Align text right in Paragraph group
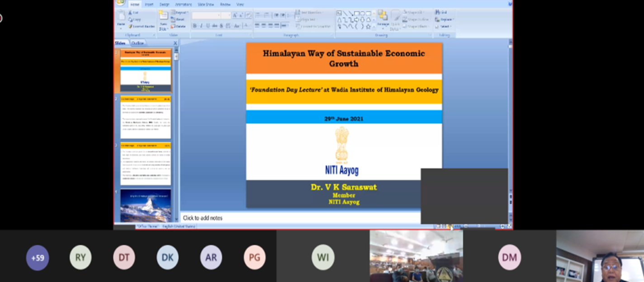 (x=270, y=25)
